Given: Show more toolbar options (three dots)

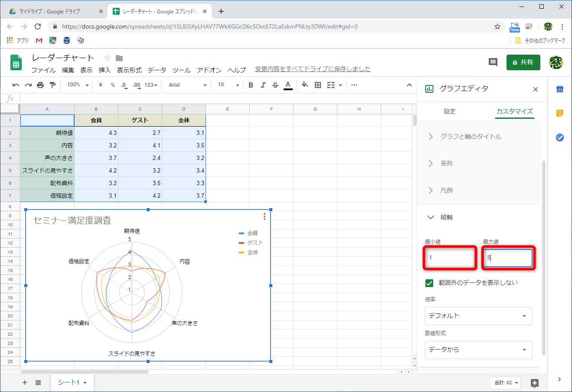Looking at the screenshot, I should tap(354, 85).
